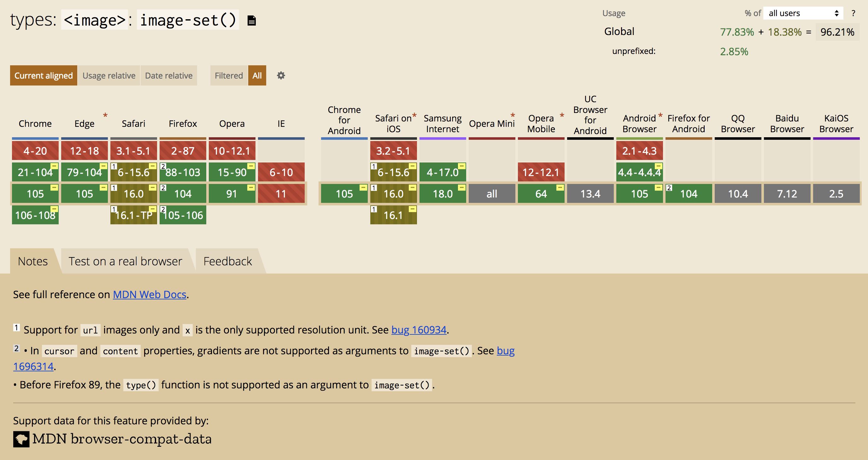The height and width of the screenshot is (460, 868).
Task: Click the MDN browser-compat-data logo icon
Action: tap(21, 439)
